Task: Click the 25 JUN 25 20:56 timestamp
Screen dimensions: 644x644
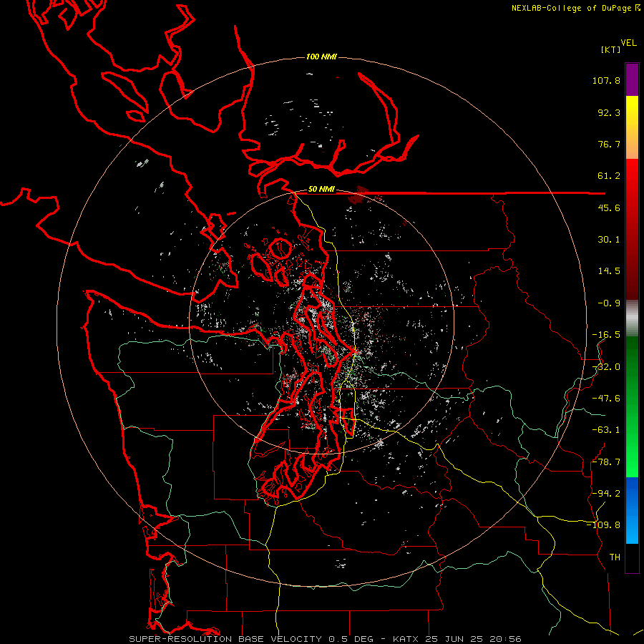Action: (x=474, y=639)
